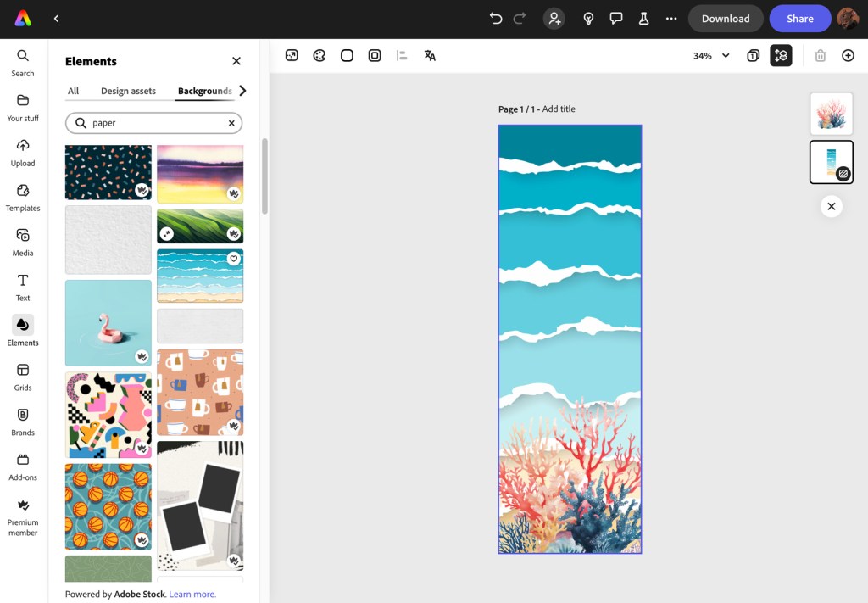Switch to the Design assets tab
This screenshot has height=603, width=868.
128,91
